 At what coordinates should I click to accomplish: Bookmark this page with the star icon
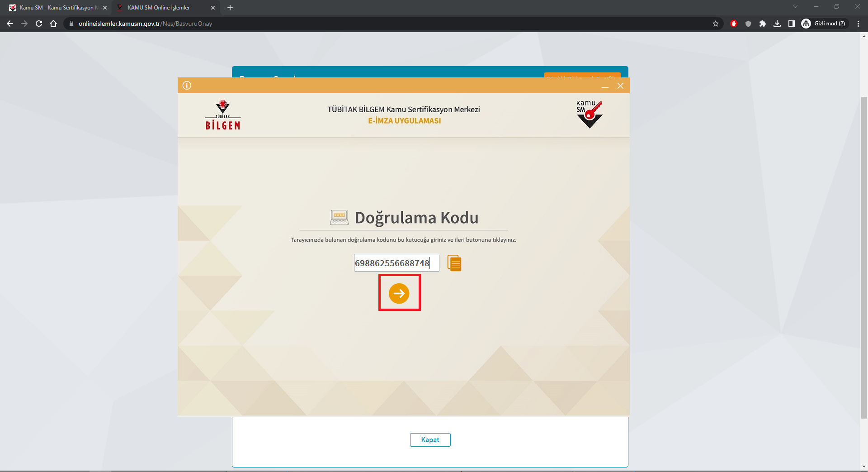pos(716,24)
